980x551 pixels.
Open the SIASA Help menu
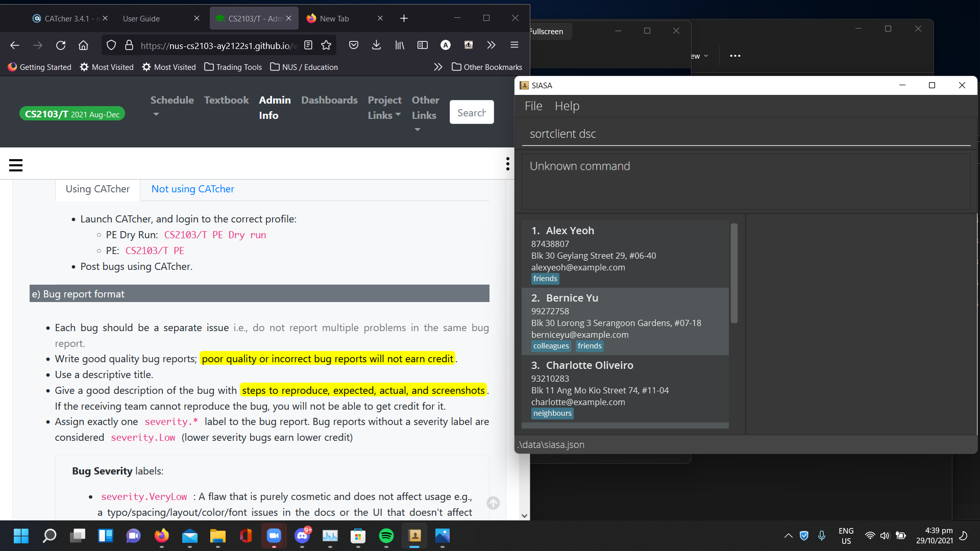point(568,106)
